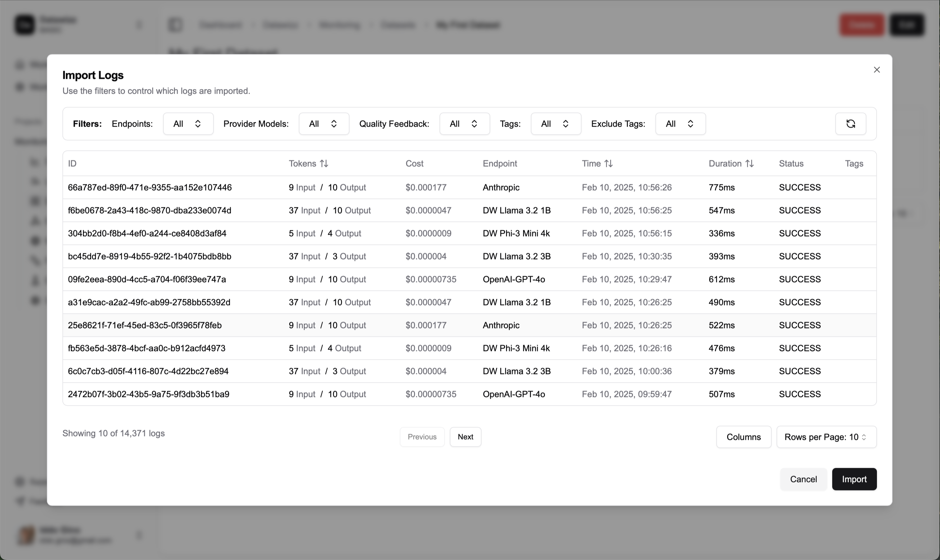The image size is (940, 560).
Task: Select the row with DW Phi-3 Mini 4k endpoint
Action: tap(377, 233)
